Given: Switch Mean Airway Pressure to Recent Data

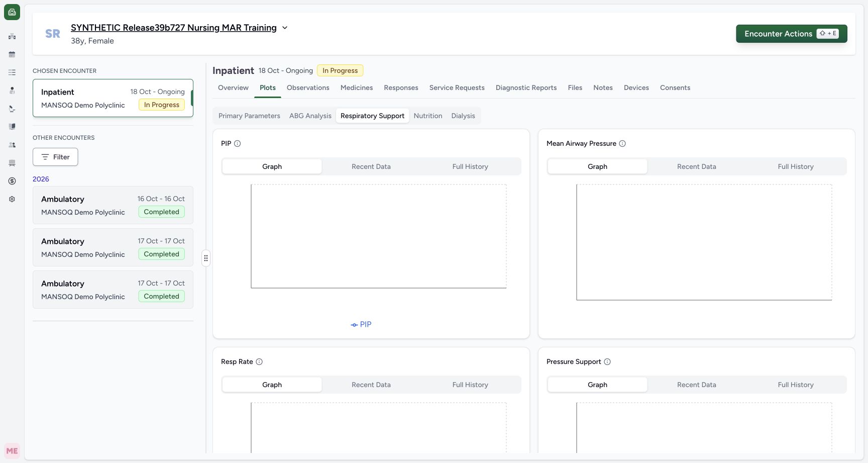Looking at the screenshot, I should [x=697, y=166].
